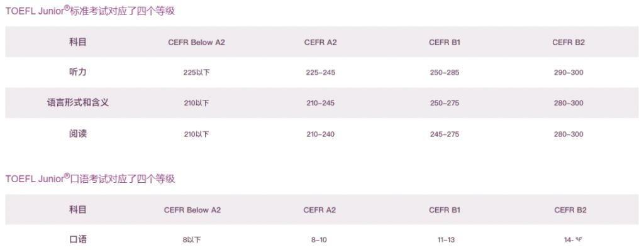
Task: Select the 听力 row label
Action: 77,72
